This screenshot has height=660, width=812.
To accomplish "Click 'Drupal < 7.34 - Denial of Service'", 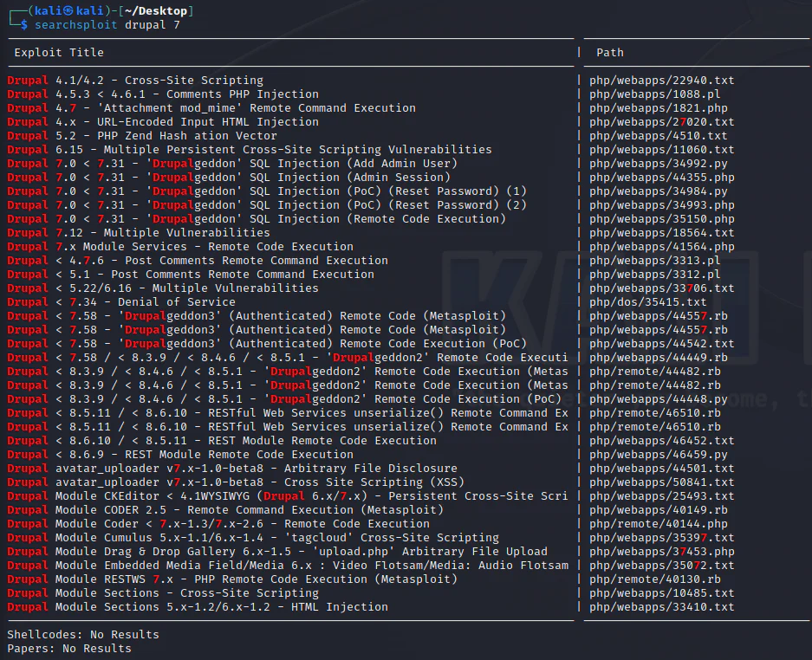I will [121, 302].
